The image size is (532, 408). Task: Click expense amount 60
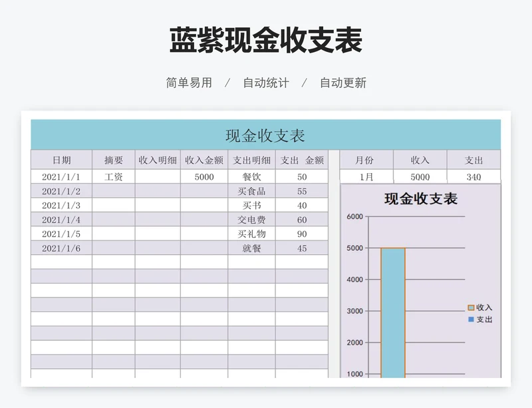click(302, 220)
